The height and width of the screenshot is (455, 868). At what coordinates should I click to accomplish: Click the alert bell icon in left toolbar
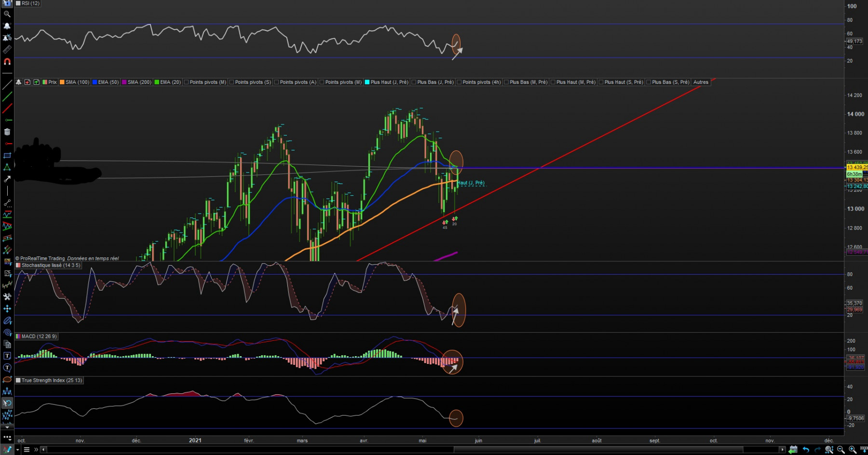click(x=7, y=26)
